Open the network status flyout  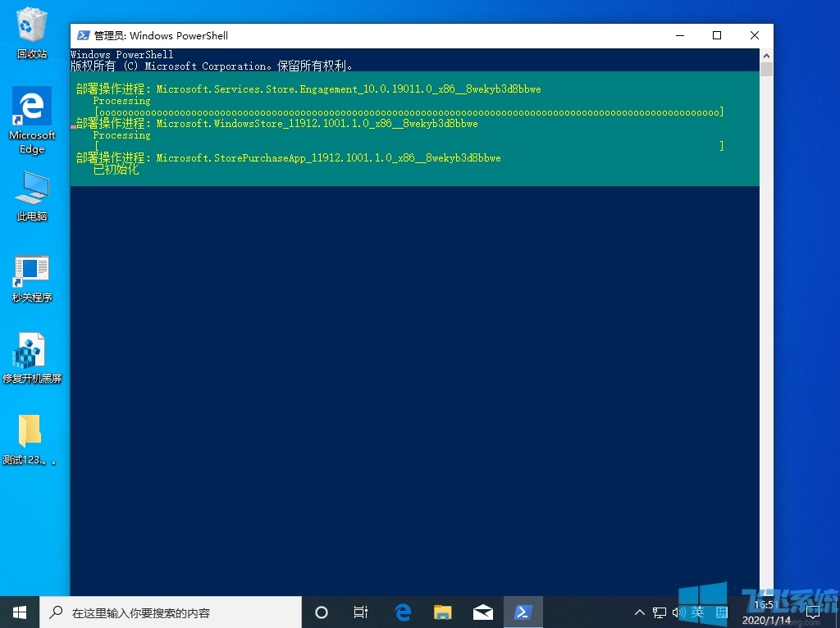pyautogui.click(x=659, y=612)
